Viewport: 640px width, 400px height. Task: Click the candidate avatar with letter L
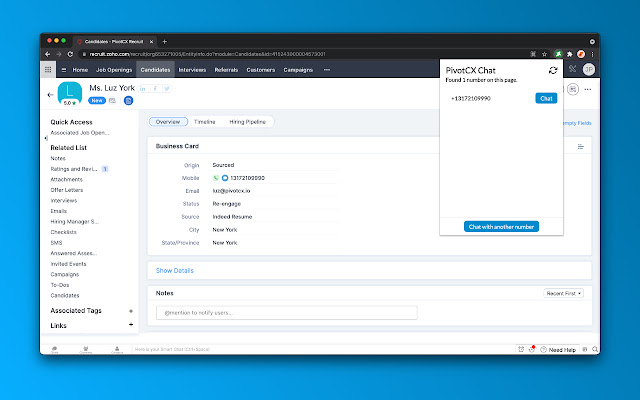click(x=70, y=93)
